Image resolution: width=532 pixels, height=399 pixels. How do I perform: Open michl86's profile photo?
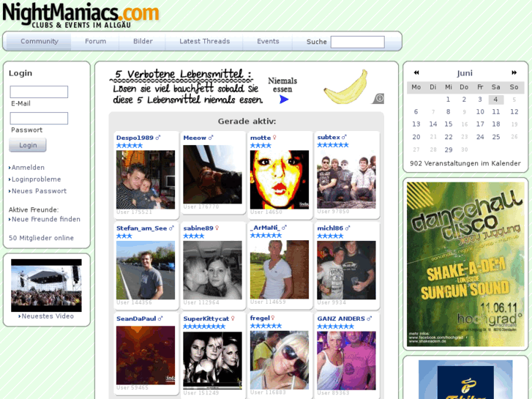click(x=346, y=270)
